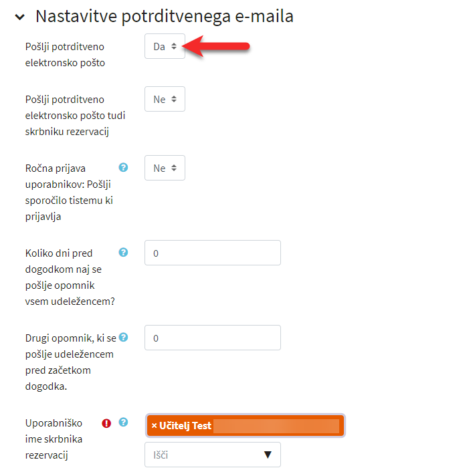This screenshot has height=476, width=475.
Task: Click the Uporabniško ime skrbnika rezervacij label
Action: pyautogui.click(x=54, y=439)
